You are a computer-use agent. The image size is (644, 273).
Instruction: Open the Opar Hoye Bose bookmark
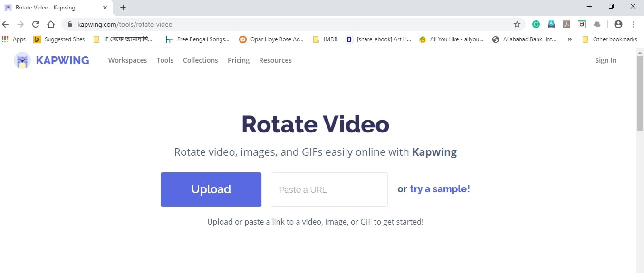(271, 39)
